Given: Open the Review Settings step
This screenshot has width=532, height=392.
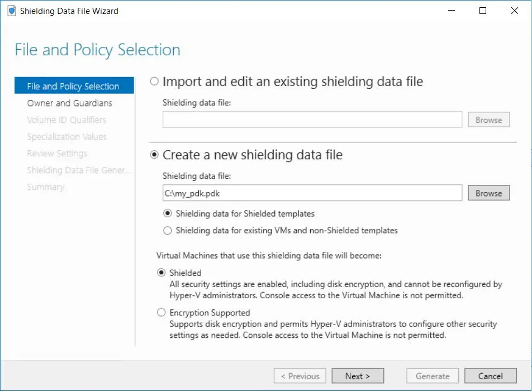Looking at the screenshot, I should (57, 153).
